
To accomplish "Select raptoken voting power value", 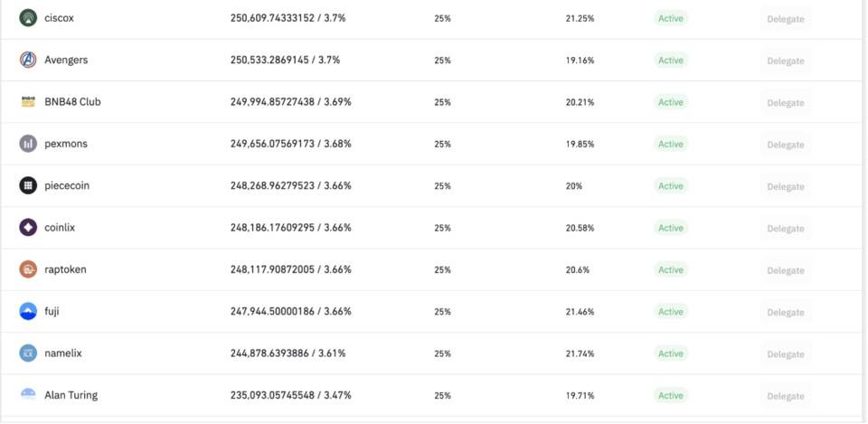I will coord(290,269).
